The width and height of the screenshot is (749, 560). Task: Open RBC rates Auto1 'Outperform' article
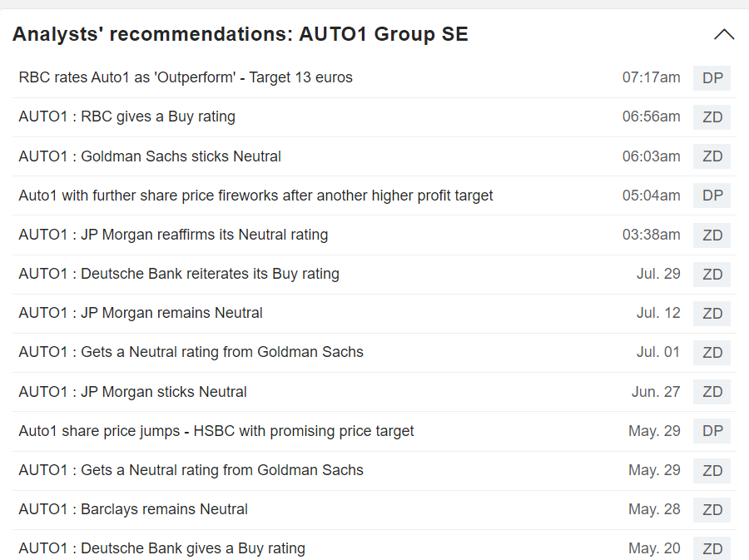click(x=186, y=77)
